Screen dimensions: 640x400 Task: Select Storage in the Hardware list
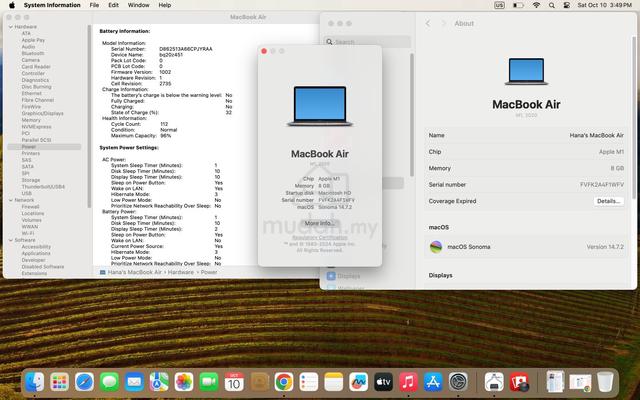pos(31,180)
